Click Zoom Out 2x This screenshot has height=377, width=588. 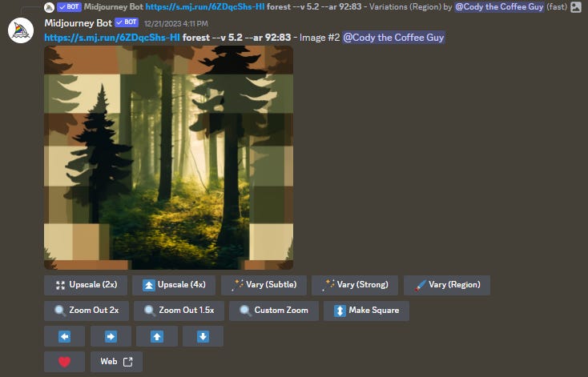pyautogui.click(x=87, y=311)
